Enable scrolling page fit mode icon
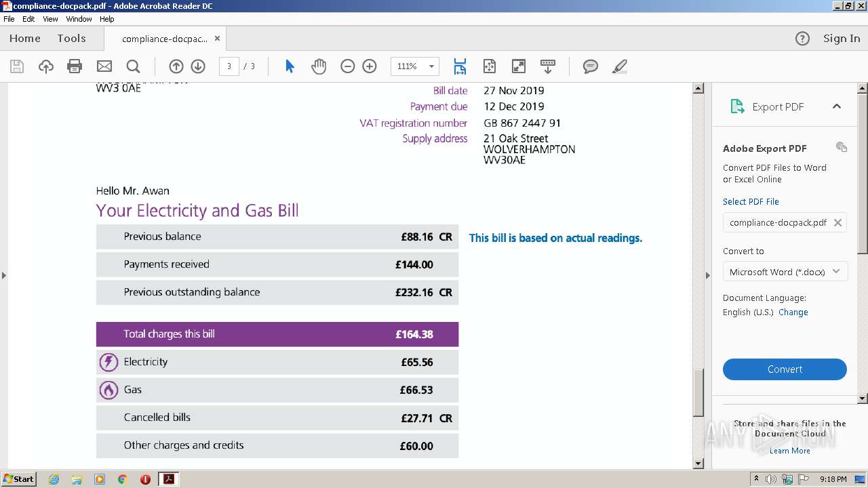The width and height of the screenshot is (868, 488). [x=460, y=66]
